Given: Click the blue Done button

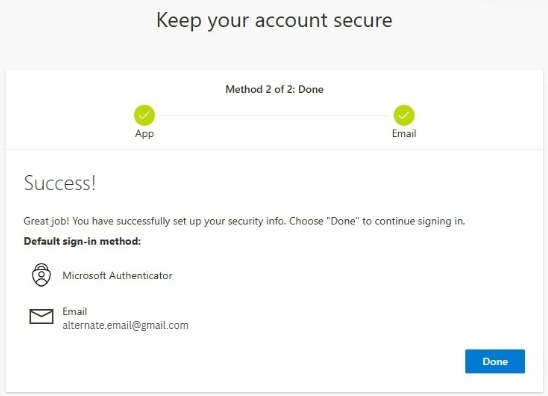Looking at the screenshot, I should pos(495,361).
